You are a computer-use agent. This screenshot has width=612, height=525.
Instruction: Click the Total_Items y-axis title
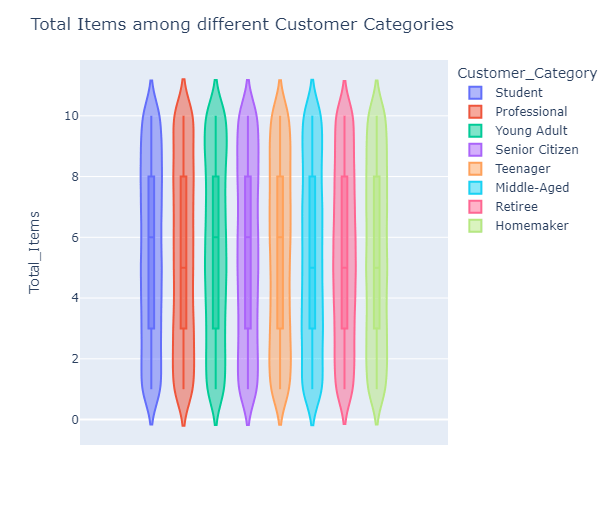pyautogui.click(x=35, y=252)
